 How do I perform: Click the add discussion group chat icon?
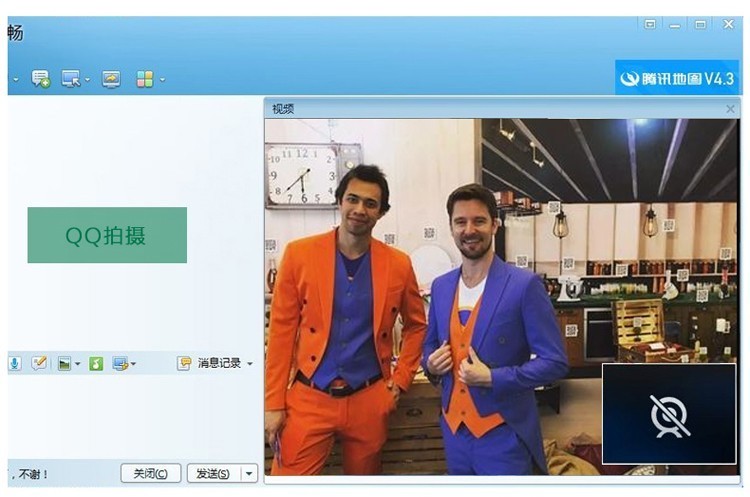(40, 79)
